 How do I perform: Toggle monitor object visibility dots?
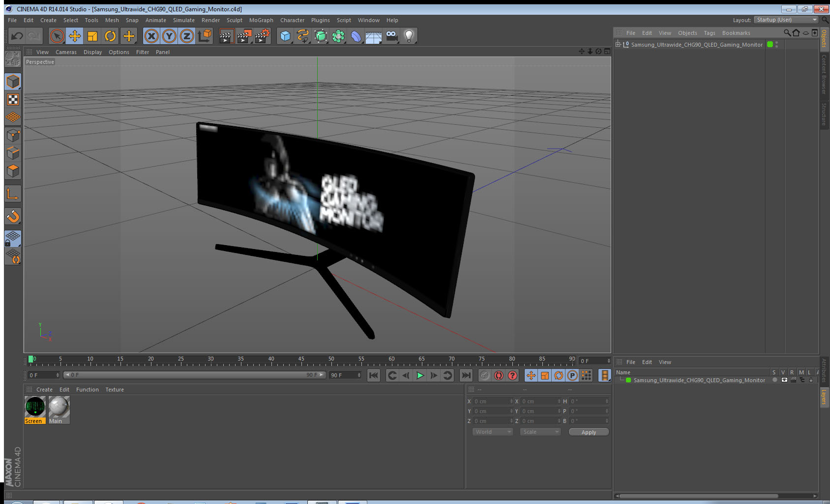pos(776,44)
